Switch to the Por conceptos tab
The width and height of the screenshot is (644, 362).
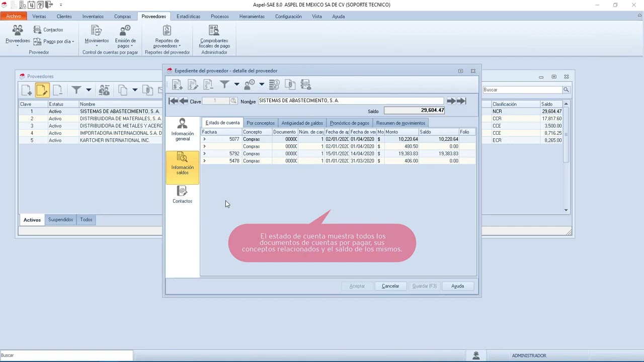click(x=261, y=123)
